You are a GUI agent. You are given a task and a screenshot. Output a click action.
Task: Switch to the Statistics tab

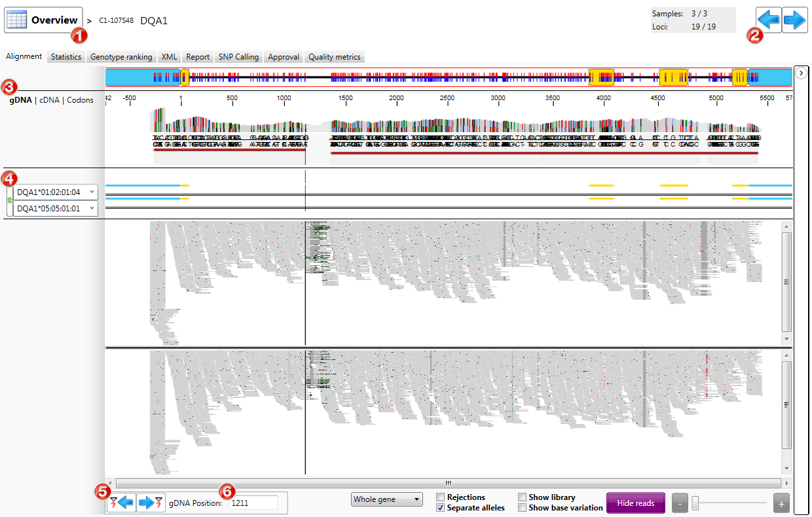click(65, 57)
